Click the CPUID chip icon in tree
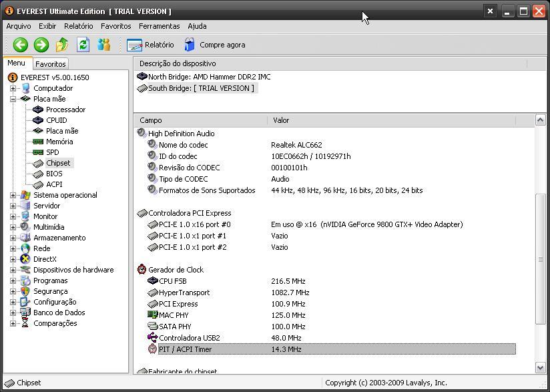This screenshot has height=392, width=550. (38, 120)
